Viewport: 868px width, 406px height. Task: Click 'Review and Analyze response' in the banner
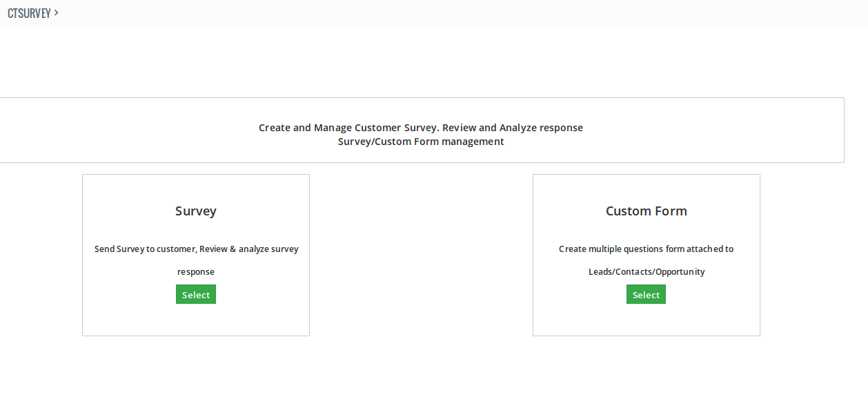point(513,128)
